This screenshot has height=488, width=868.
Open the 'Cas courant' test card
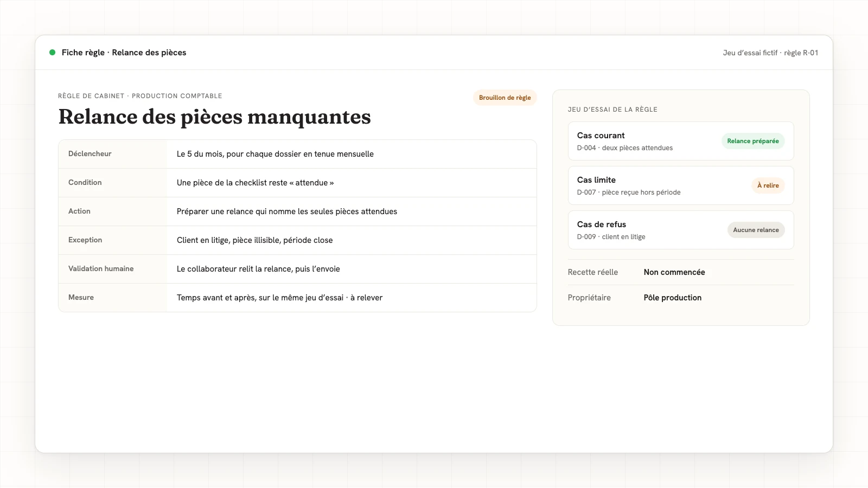681,141
